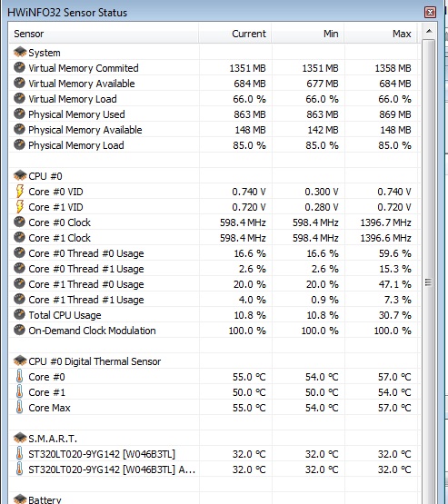Click the Digital Thermal Sensor chip icon
The image size is (448, 504).
point(20,361)
